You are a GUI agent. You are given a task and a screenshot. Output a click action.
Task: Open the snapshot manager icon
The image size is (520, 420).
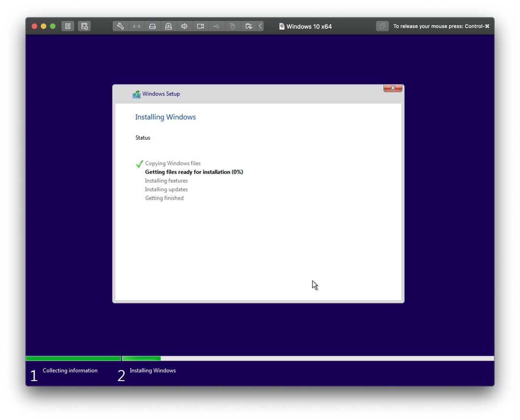[x=84, y=26]
